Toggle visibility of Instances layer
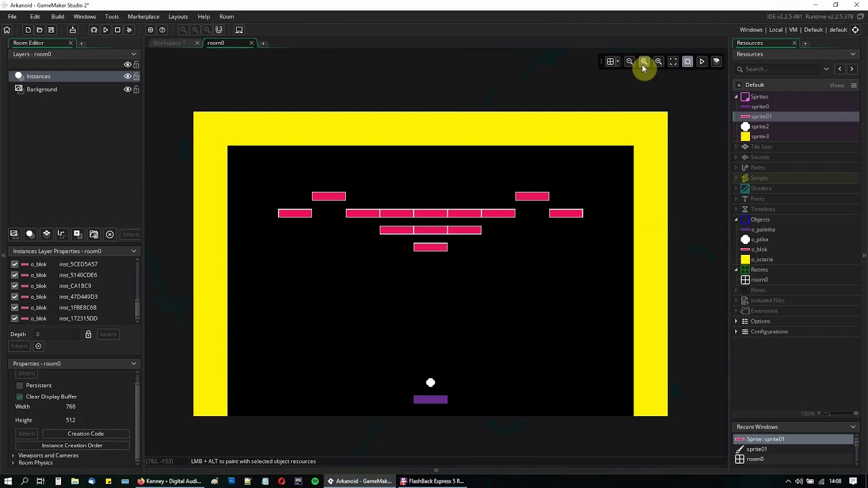868x488 pixels. [x=127, y=77]
